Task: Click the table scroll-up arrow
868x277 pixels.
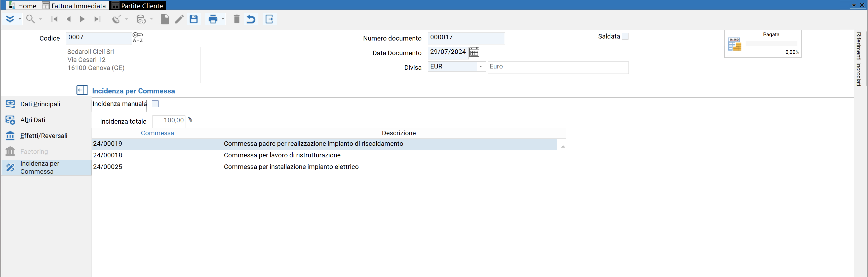Action: pos(563,146)
